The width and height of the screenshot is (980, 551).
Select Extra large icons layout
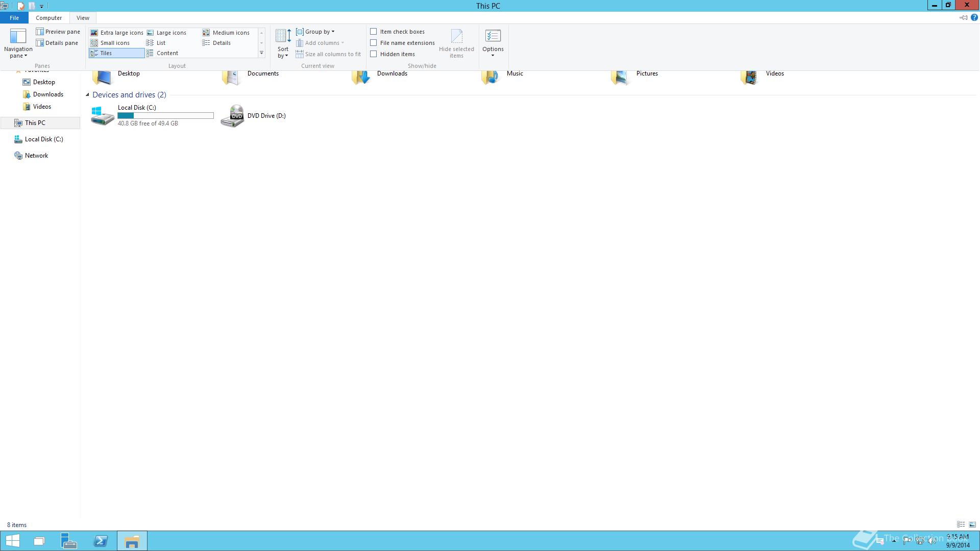(x=116, y=33)
